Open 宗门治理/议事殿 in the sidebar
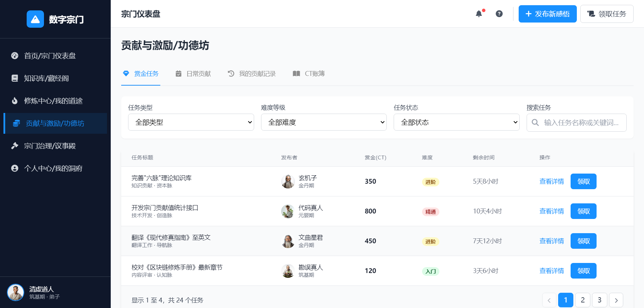Image resolution: width=644 pixels, height=308 pixels. pos(55,146)
